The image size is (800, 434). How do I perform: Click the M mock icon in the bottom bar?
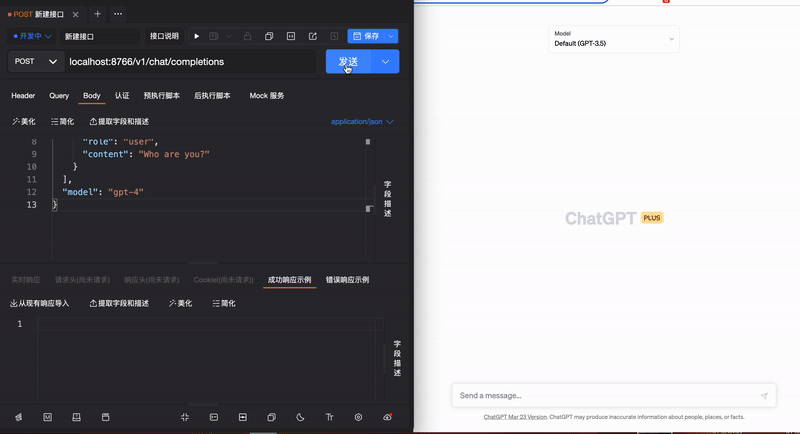coord(47,417)
